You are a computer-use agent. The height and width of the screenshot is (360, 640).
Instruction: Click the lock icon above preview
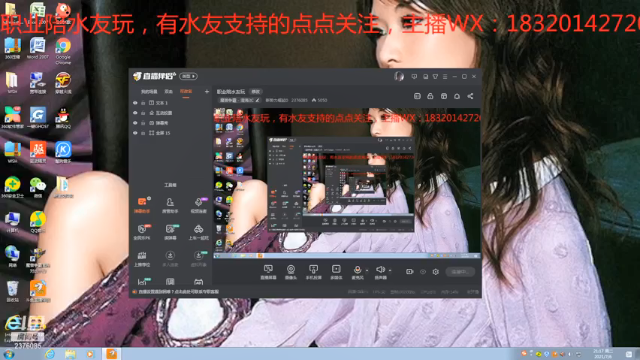430,96
